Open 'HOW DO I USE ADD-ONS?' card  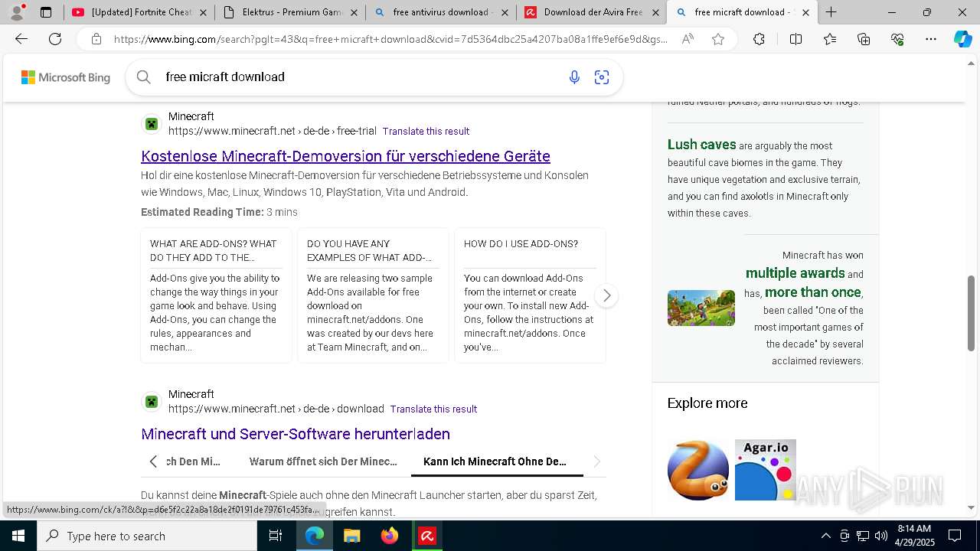click(530, 295)
